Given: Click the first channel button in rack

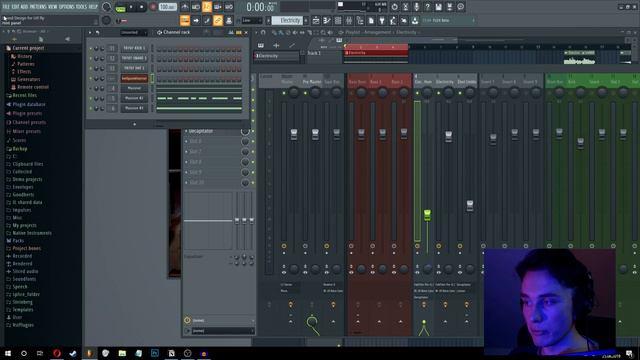Looking at the screenshot, I should 134,48.
